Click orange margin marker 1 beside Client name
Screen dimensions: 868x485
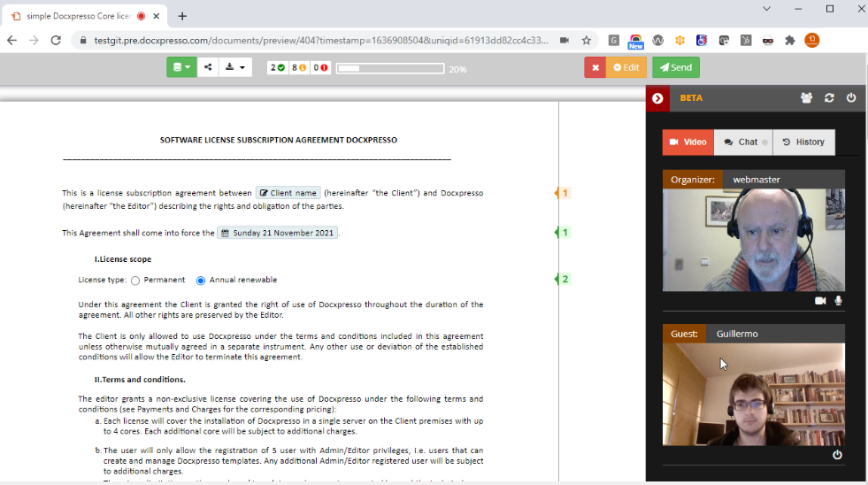(563, 193)
